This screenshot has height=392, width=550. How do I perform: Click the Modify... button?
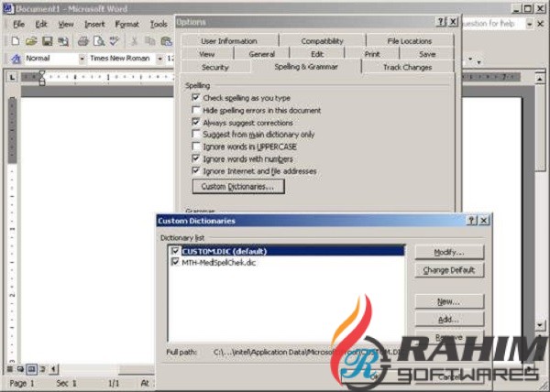pos(449,252)
